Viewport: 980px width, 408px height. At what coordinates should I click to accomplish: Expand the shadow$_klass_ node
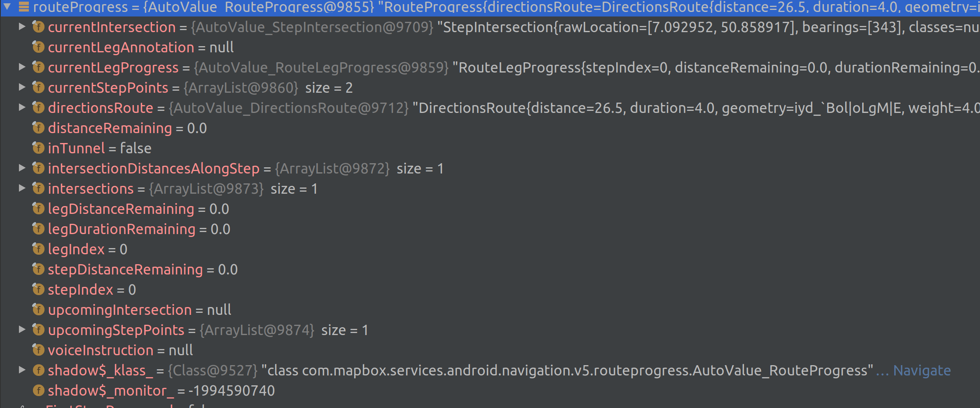[x=22, y=370]
